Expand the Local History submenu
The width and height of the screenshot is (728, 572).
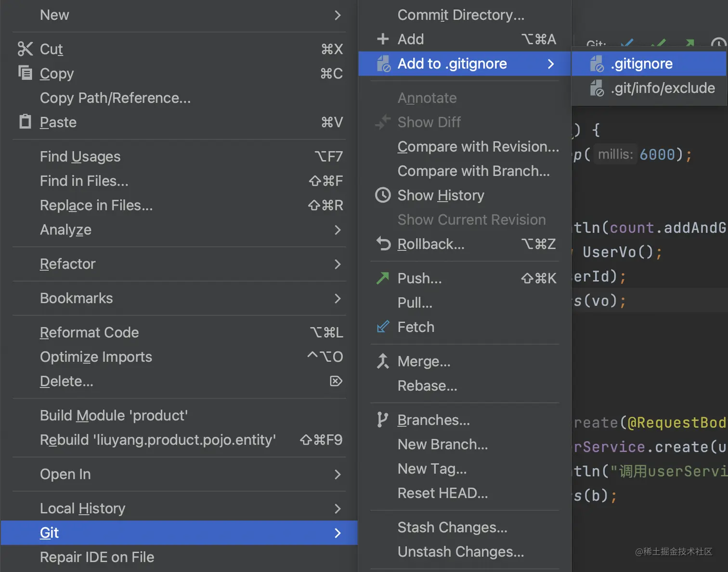(x=338, y=508)
